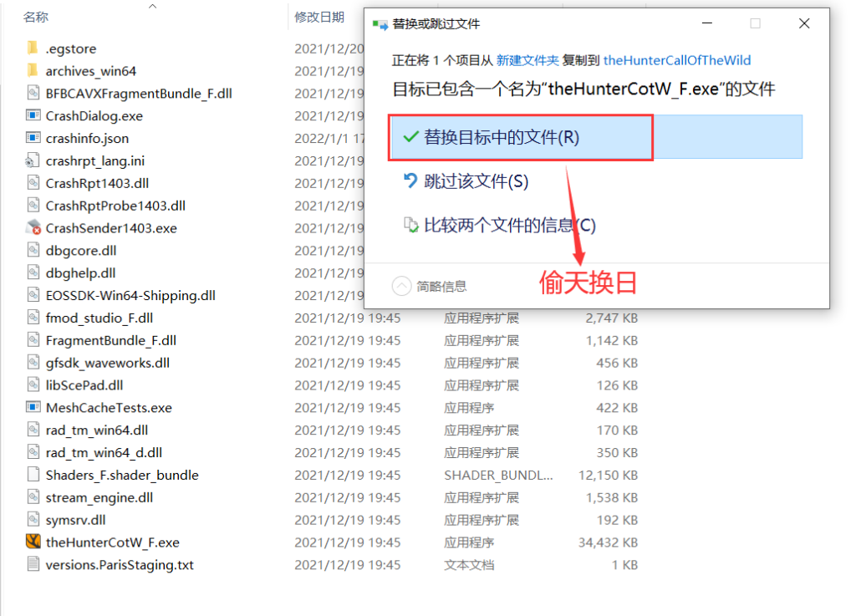Close the 替换或跳过文件 dialog
This screenshot has width=856, height=616.
tap(804, 23)
